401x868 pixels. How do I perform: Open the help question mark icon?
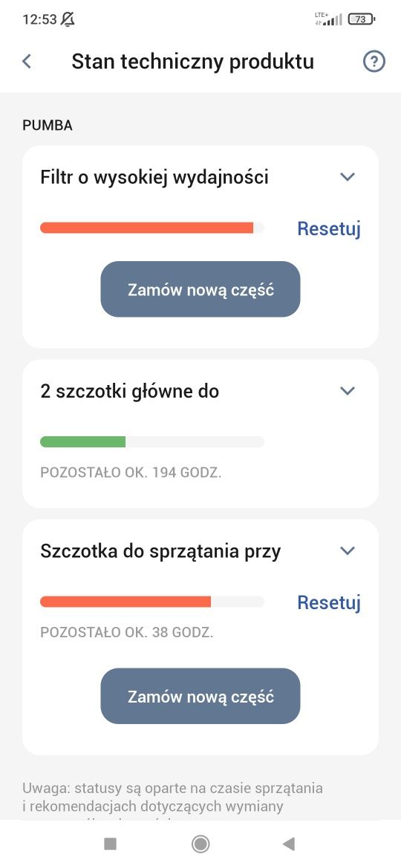(374, 62)
